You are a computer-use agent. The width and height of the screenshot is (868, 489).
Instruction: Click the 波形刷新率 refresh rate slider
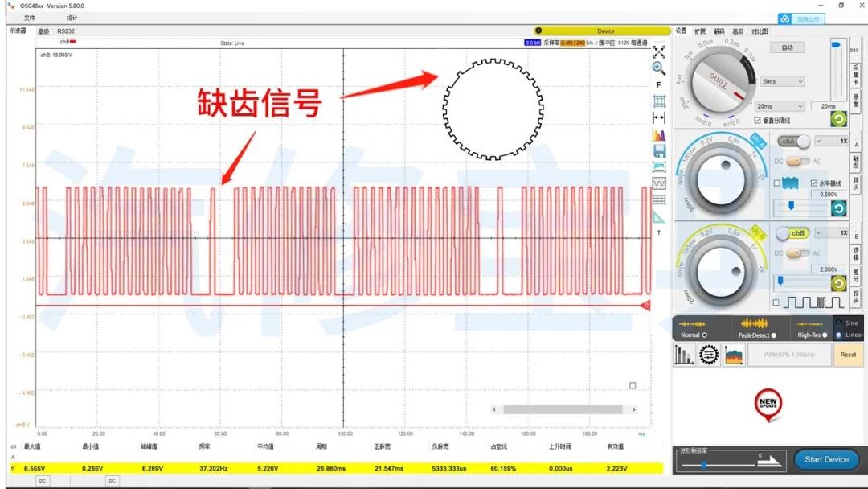[x=703, y=465]
